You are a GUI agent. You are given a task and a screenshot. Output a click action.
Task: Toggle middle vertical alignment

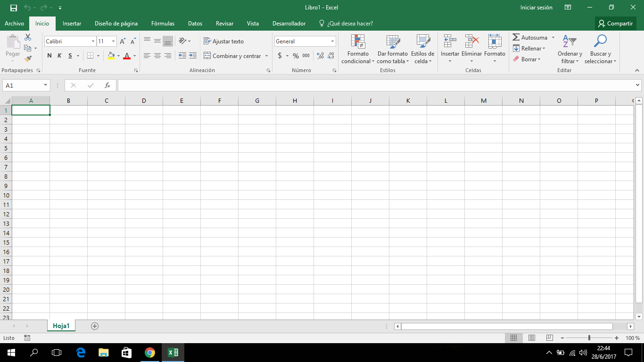157,41
